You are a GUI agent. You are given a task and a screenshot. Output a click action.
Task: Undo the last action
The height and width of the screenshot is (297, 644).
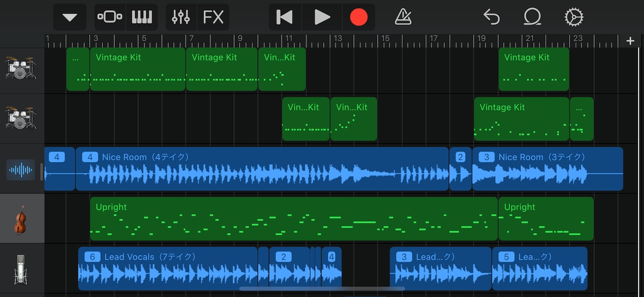(x=491, y=17)
